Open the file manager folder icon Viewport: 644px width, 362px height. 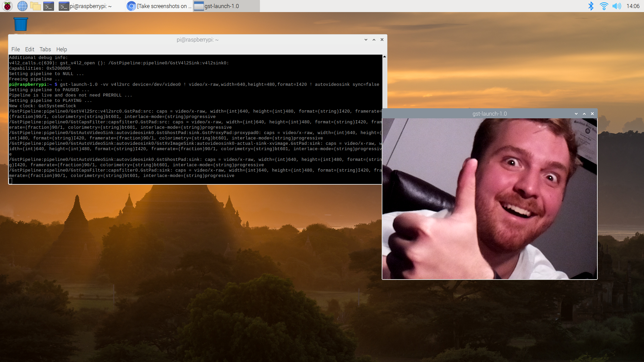pos(35,6)
